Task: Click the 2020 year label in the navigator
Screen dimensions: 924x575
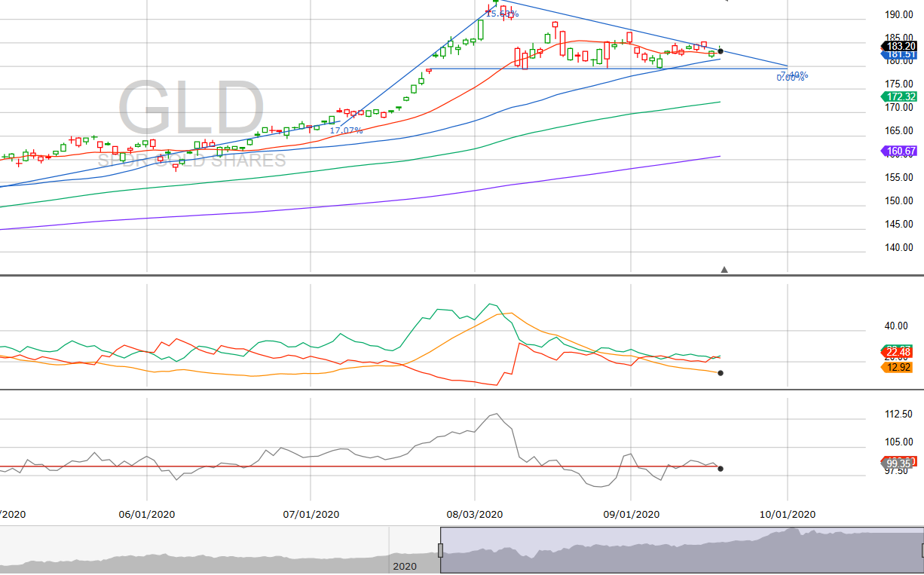Action: pos(405,566)
